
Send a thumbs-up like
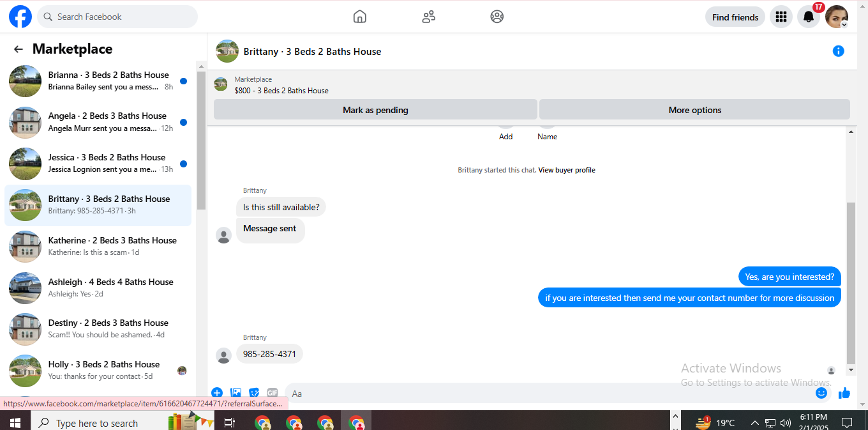(844, 393)
